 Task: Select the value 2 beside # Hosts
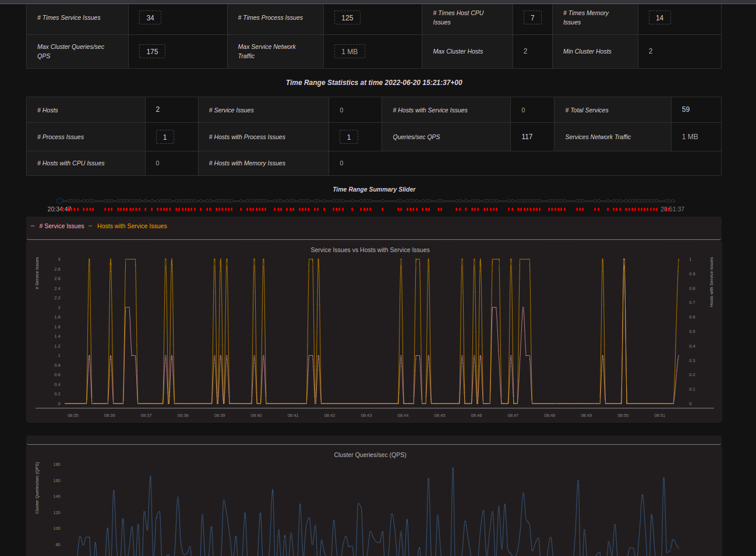click(158, 109)
